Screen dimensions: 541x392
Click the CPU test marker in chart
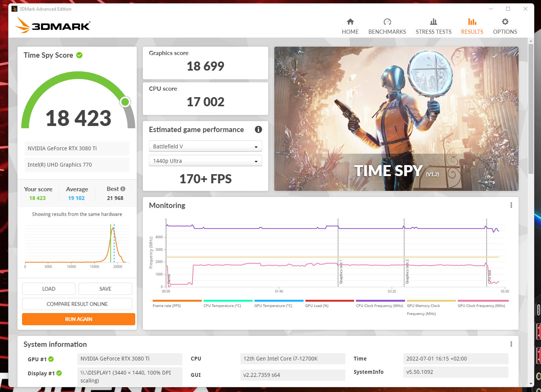[490, 277]
